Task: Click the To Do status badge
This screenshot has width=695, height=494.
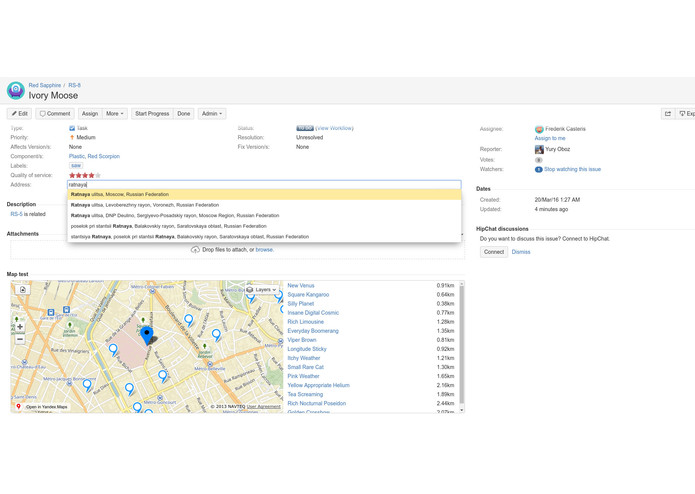Action: coord(305,128)
